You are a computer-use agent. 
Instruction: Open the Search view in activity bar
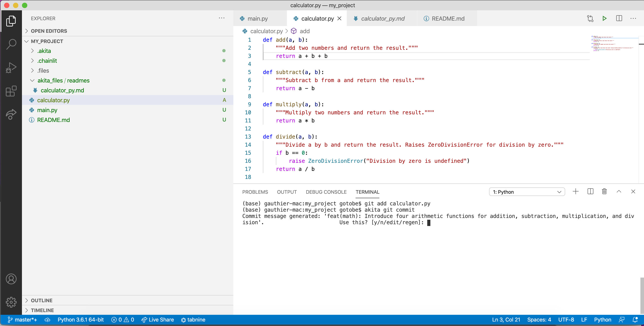pos(11,44)
